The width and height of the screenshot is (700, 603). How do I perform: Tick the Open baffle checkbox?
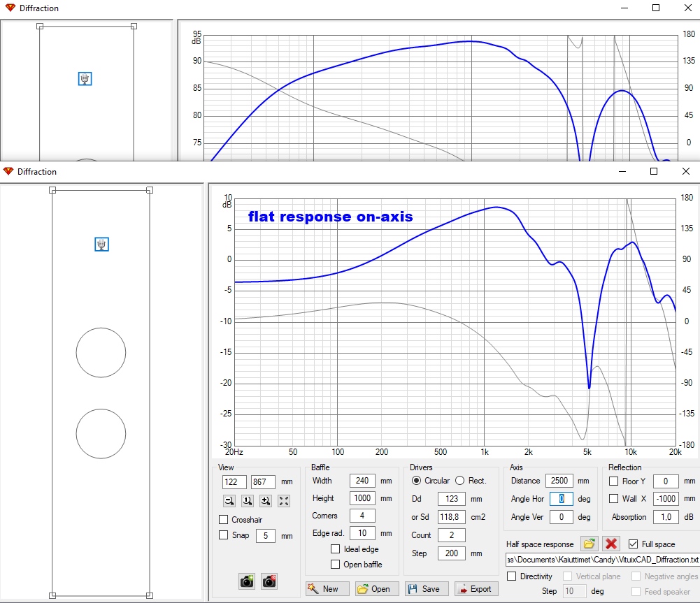coord(335,564)
